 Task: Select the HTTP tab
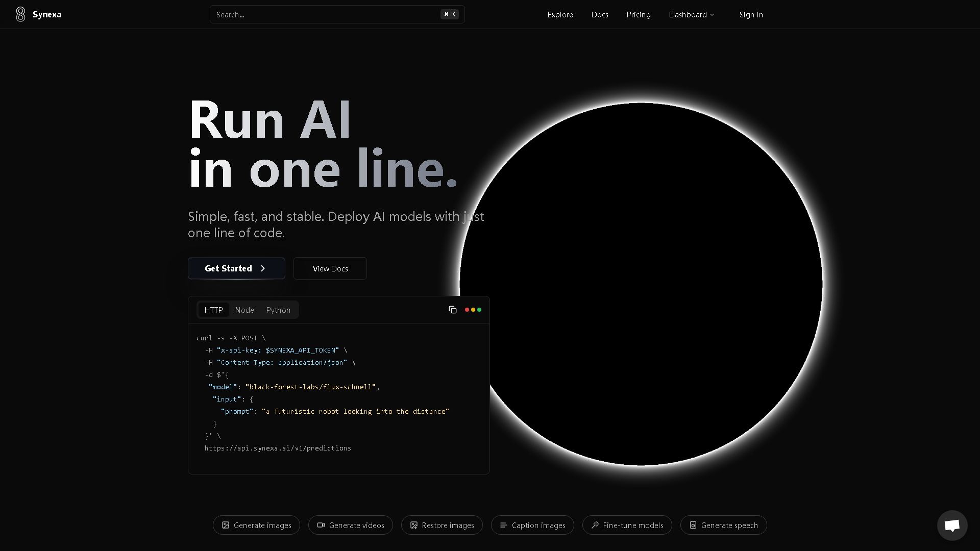pyautogui.click(x=213, y=310)
